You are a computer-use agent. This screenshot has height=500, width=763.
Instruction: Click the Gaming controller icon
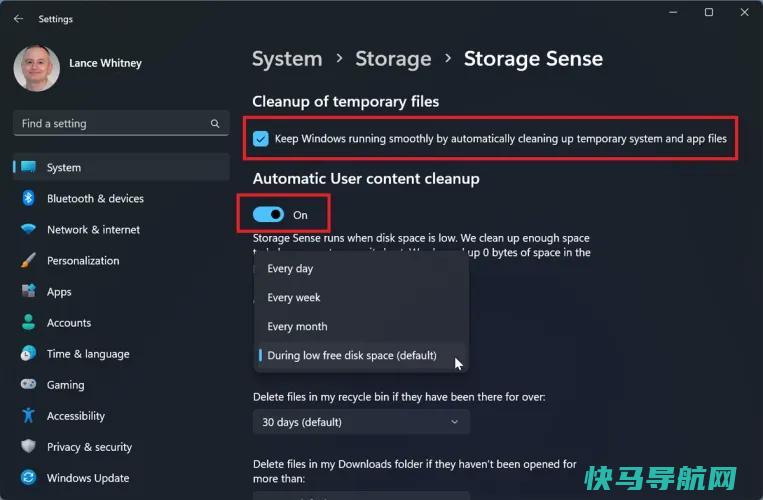tap(28, 384)
